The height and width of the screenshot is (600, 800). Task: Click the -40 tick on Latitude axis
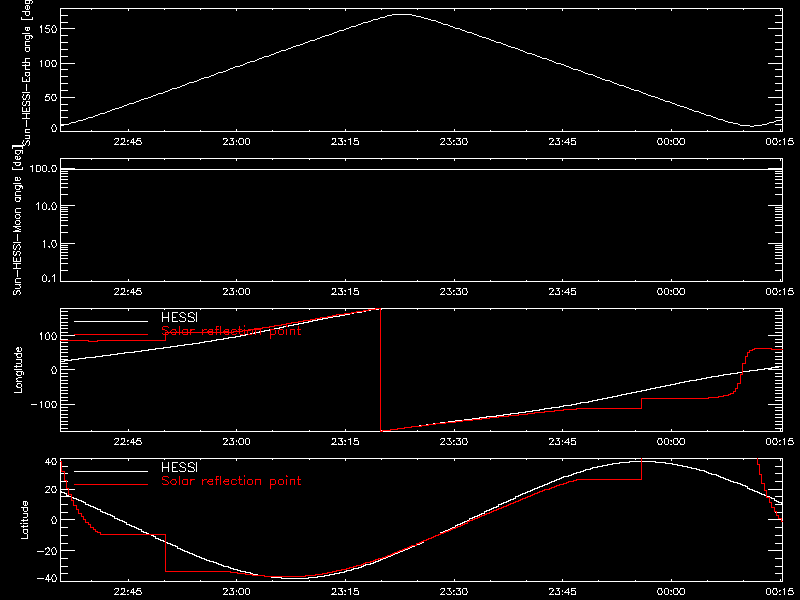click(x=47, y=579)
